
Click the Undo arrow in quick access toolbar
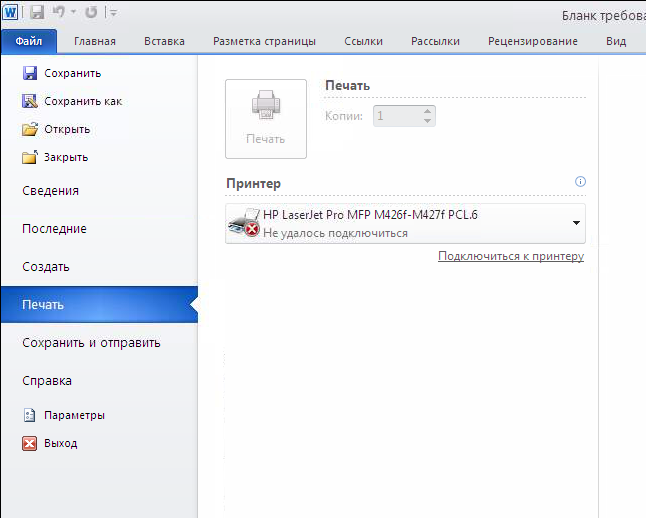click(x=59, y=12)
